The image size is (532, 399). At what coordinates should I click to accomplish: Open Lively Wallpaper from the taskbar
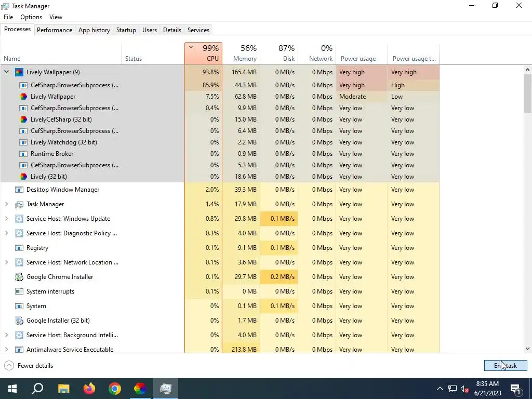[x=140, y=389]
